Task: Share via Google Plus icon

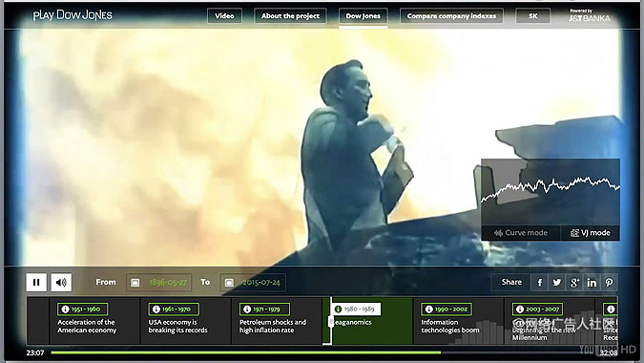Action: coord(574,283)
